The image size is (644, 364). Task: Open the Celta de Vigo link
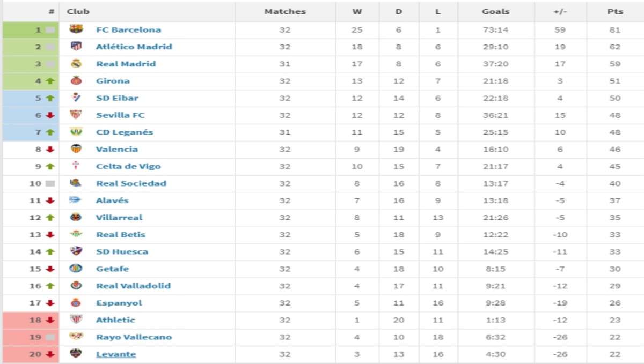[x=128, y=166]
